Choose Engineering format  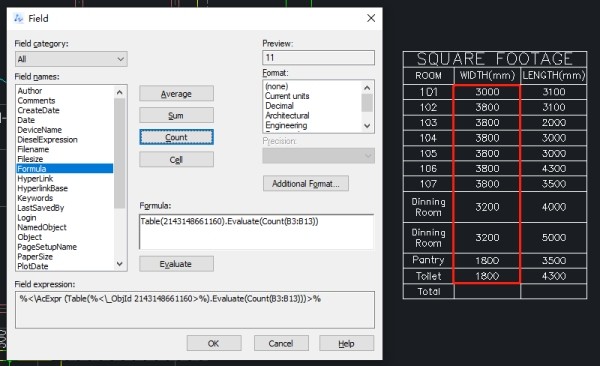coord(286,126)
